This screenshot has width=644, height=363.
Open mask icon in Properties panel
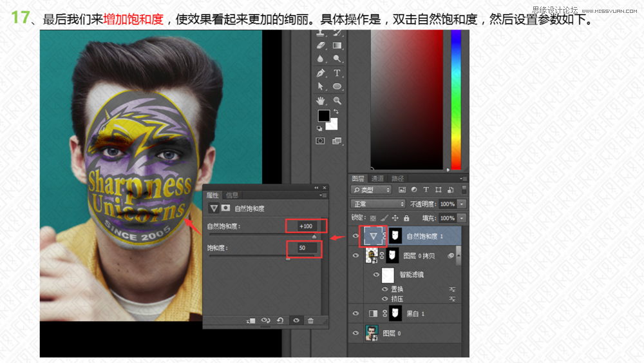[x=225, y=208]
